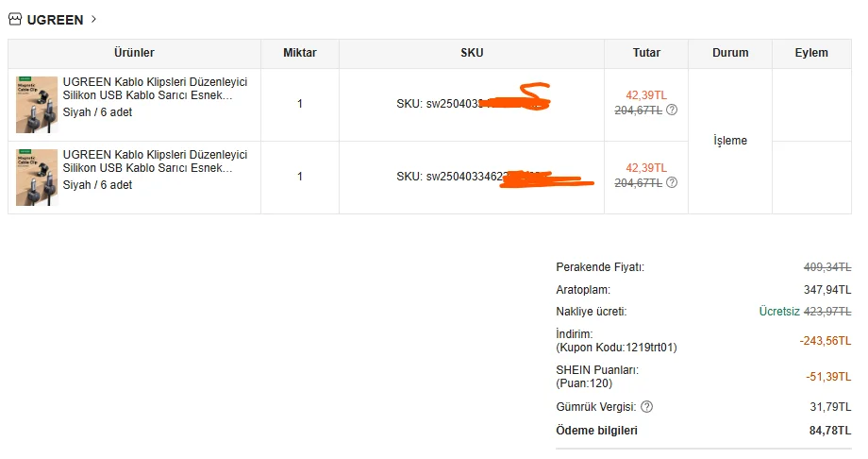Open the second product thumbnail image
The height and width of the screenshot is (459, 868).
click(37, 178)
